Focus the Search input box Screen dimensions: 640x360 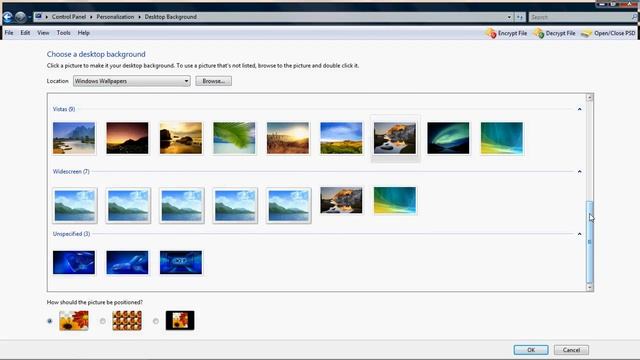(x=580, y=17)
